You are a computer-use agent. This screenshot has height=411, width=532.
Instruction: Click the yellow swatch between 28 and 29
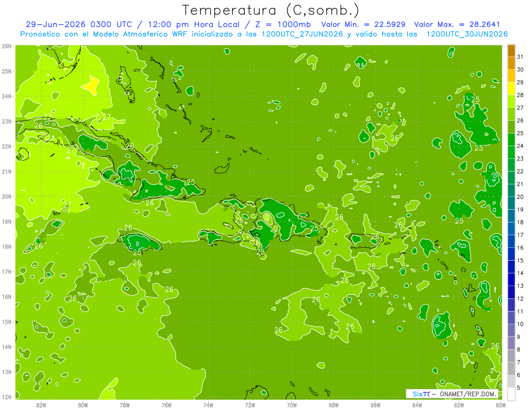[511, 88]
